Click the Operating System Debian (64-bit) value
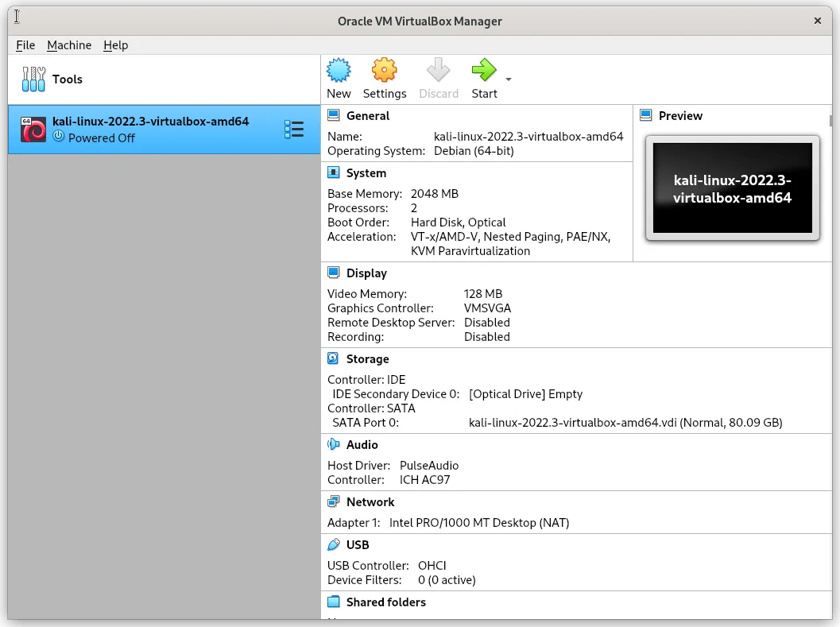The height and width of the screenshot is (627, 840). [474, 151]
